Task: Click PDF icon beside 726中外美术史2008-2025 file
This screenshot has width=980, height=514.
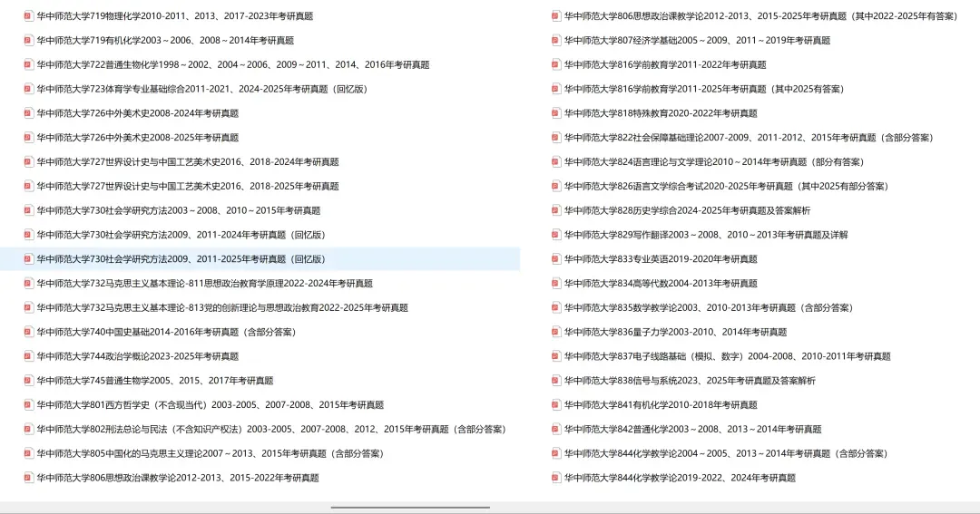Action: pyautogui.click(x=28, y=138)
